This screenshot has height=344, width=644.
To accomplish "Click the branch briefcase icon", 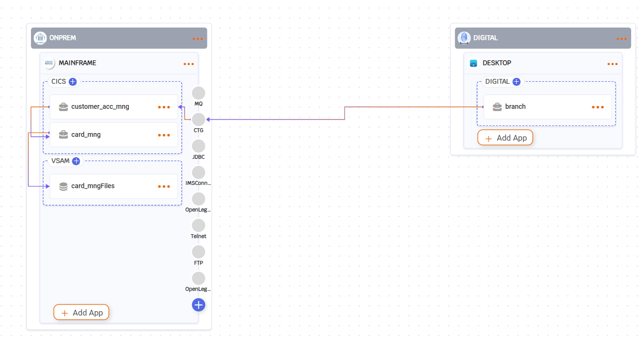I will [x=497, y=107].
